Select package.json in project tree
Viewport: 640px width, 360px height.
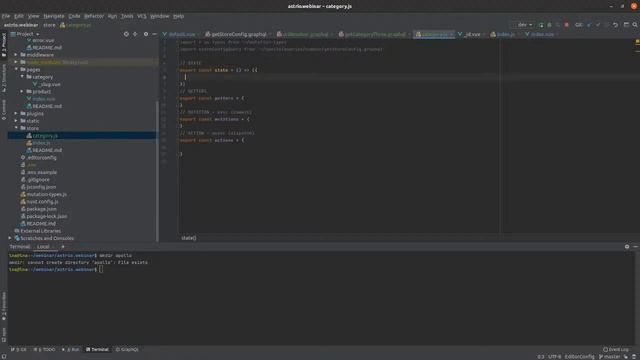tap(38, 209)
